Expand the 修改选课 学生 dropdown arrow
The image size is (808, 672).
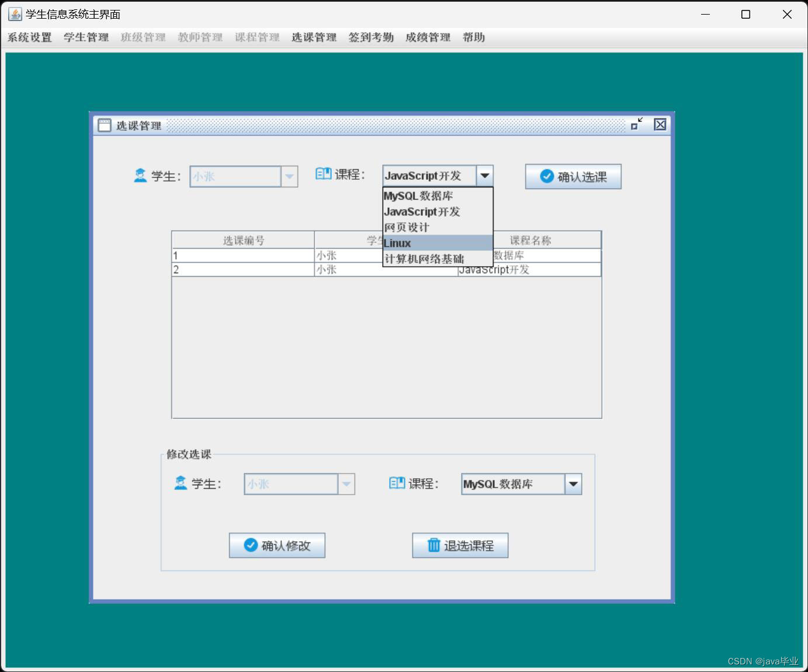click(x=346, y=484)
